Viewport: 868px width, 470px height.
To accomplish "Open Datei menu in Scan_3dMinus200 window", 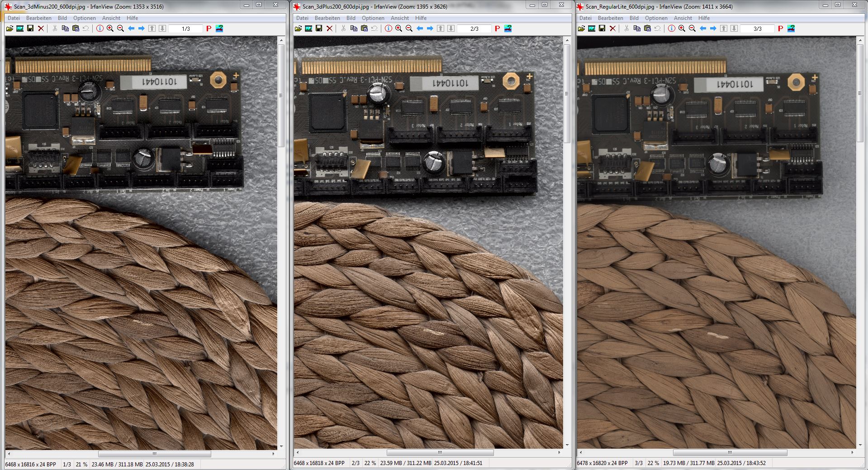I will click(14, 18).
